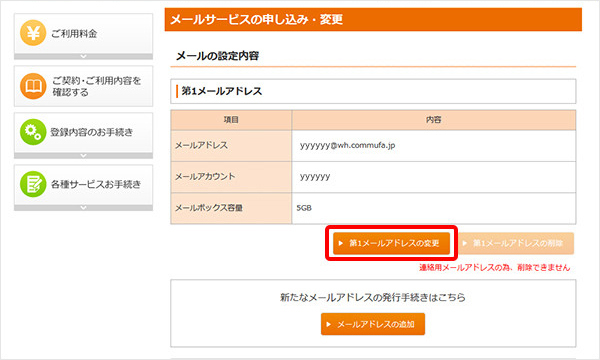Click the yen icon for ご利用料金
Screen dimensions: 600x360
click(33, 33)
